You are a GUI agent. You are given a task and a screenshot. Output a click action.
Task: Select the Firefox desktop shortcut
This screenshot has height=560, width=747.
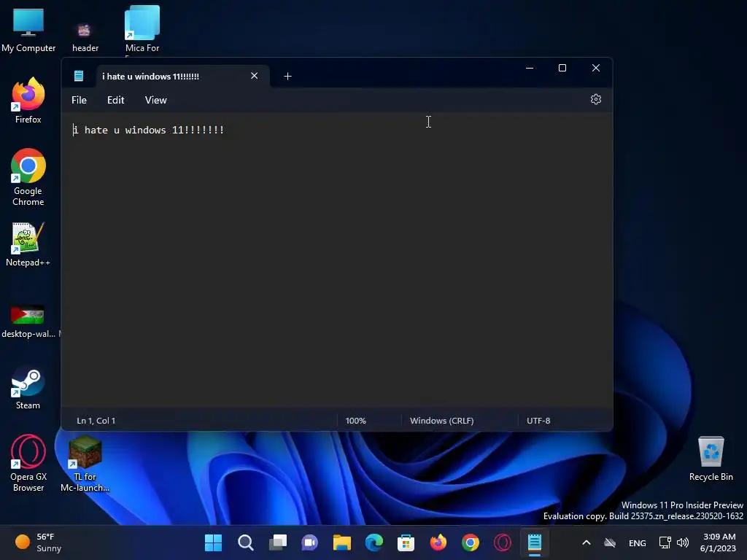coord(28,101)
